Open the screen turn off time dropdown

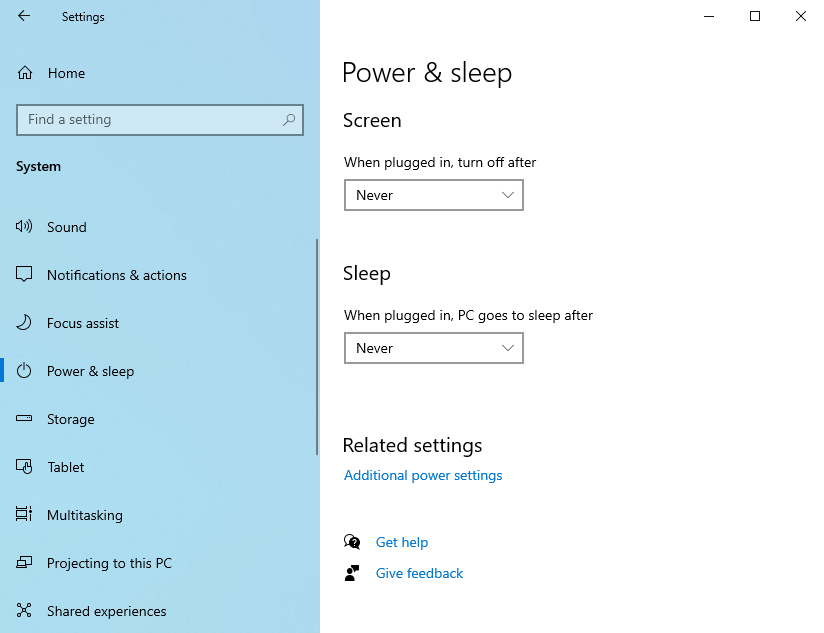433,195
